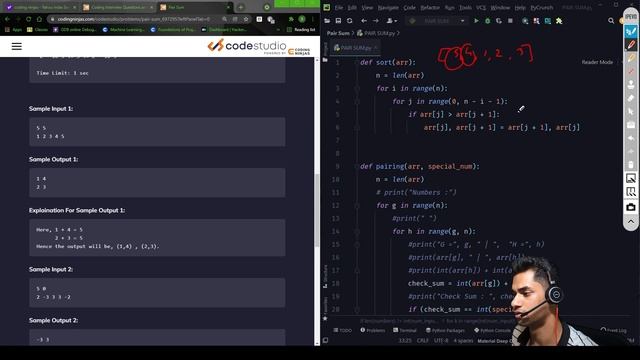Open the PyCharm File menu
Image resolution: width=640 pixels, height=360 pixels.
click(x=339, y=8)
